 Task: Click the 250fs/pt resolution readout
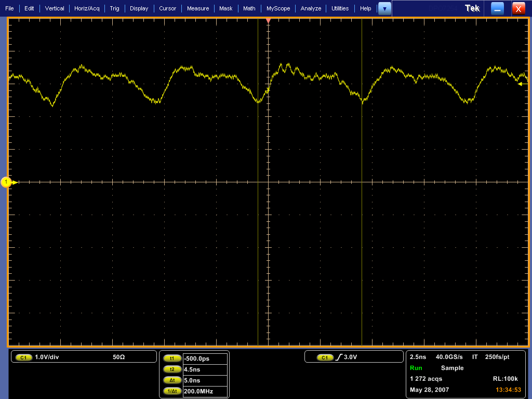(497, 357)
